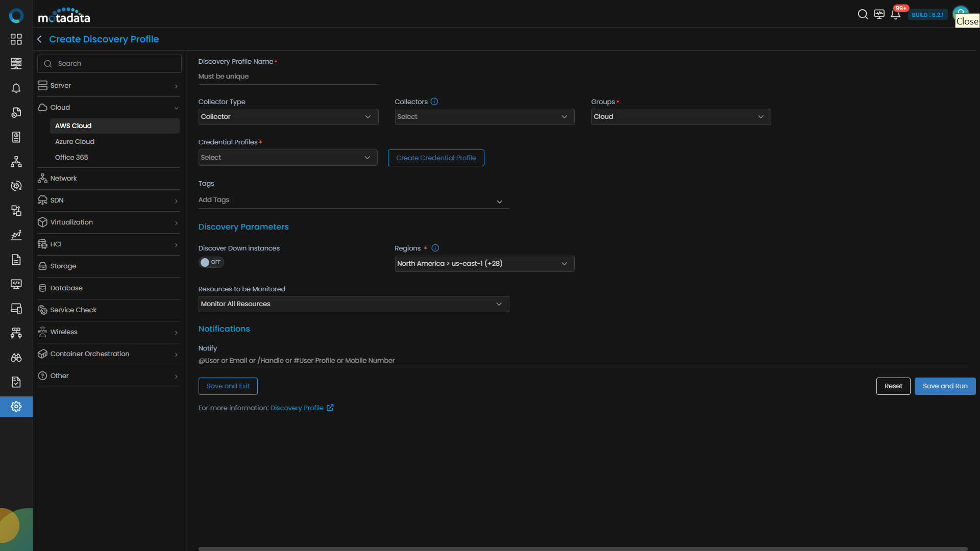Open the Collector Type dropdown
This screenshot has width=980, height=551.
[x=288, y=117]
